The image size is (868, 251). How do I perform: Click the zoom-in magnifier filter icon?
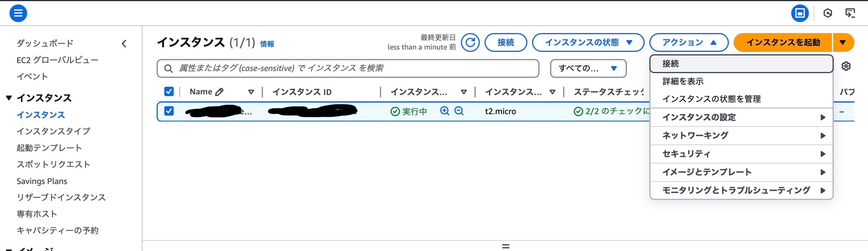(444, 111)
